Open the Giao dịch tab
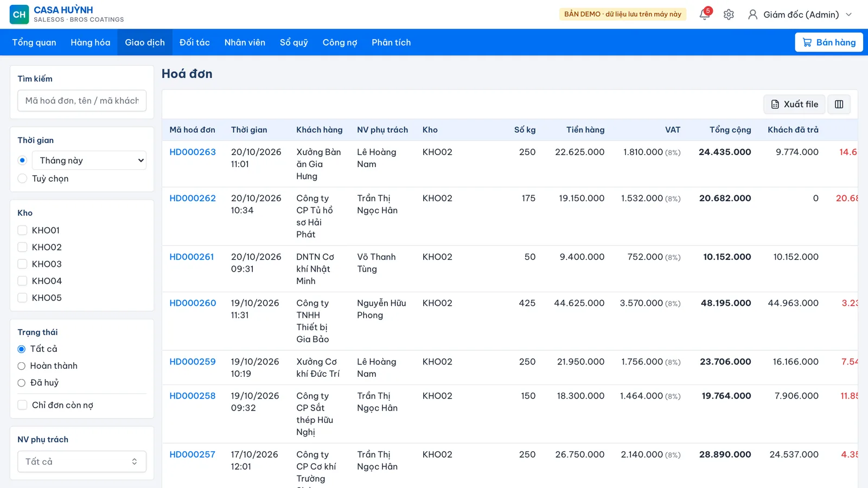The image size is (868, 488). 145,42
